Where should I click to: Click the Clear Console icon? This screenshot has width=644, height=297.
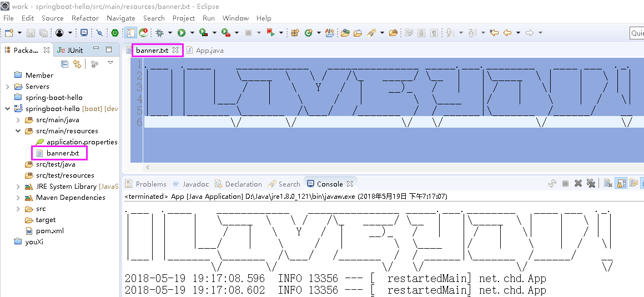click(x=608, y=183)
